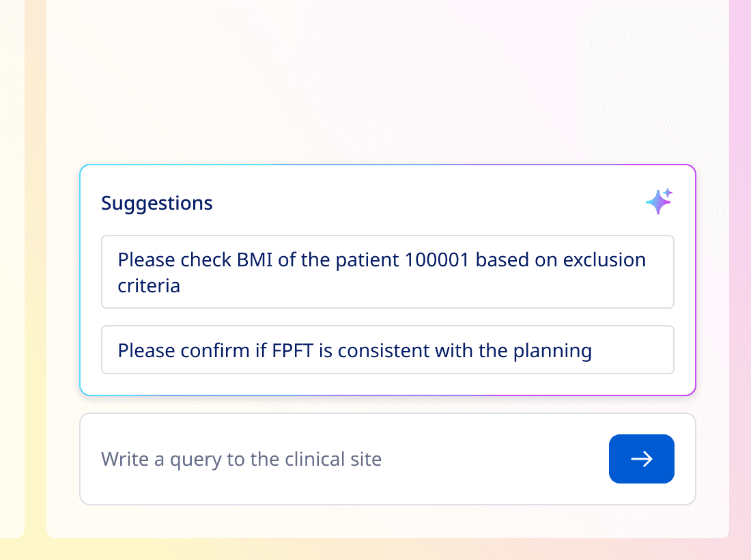Screen dimensions: 751x560
Task: Submit query using the right-arrow icon
Action: [x=641, y=459]
